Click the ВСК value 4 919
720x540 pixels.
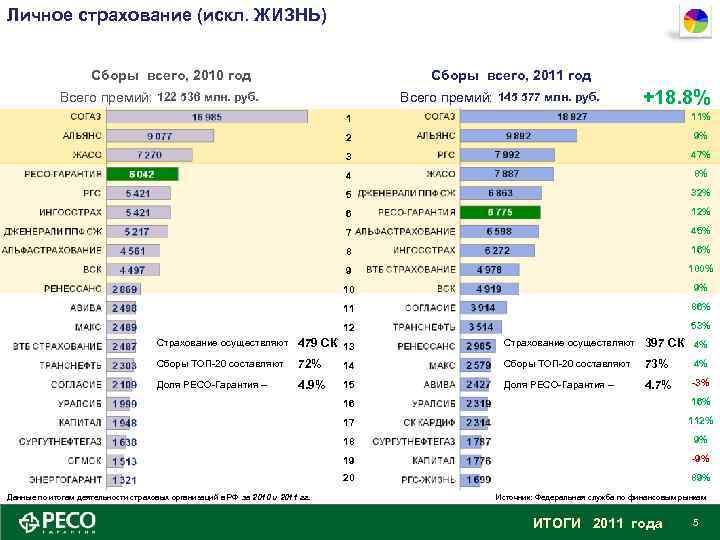point(489,289)
